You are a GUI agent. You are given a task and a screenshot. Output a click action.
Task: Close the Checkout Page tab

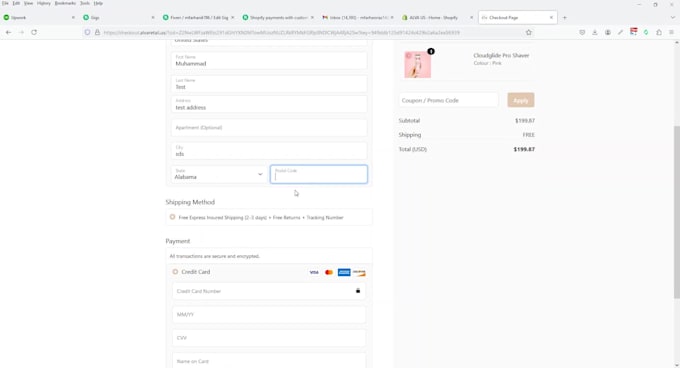tap(551, 18)
